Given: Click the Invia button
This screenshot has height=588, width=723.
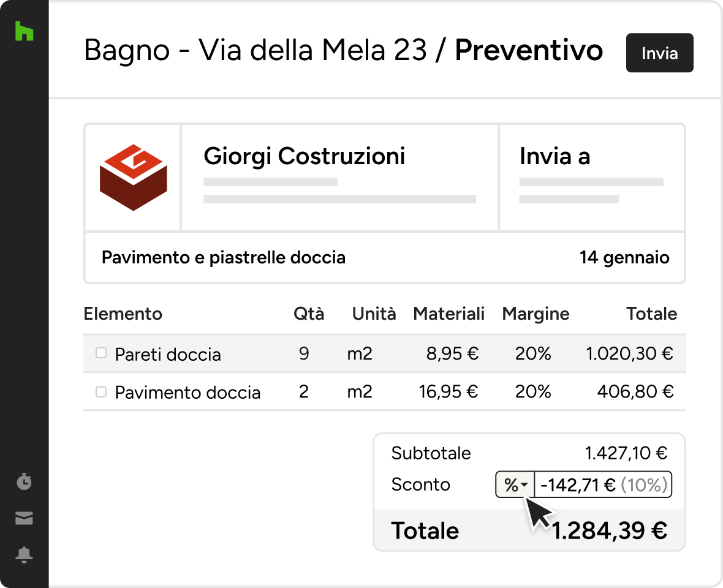Looking at the screenshot, I should (659, 53).
